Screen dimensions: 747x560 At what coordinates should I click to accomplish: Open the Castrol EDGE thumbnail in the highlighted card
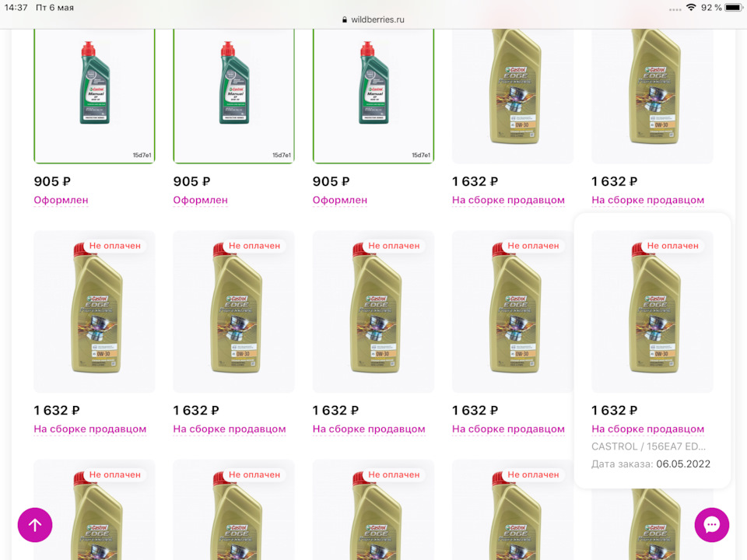(652, 312)
